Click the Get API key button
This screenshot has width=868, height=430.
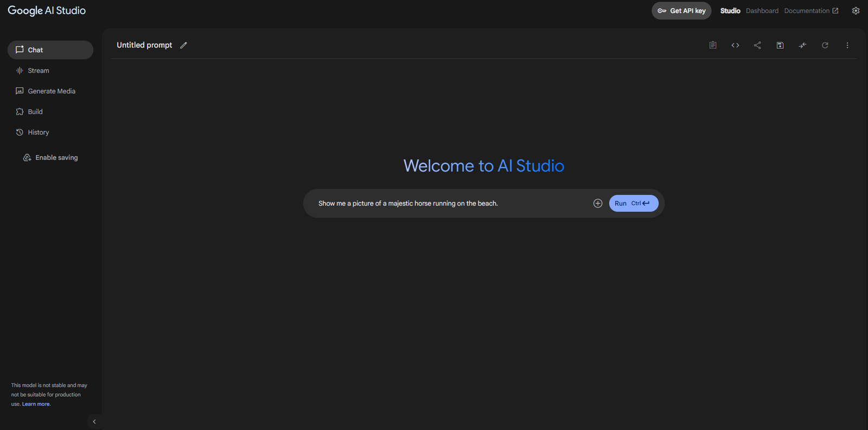(x=681, y=11)
